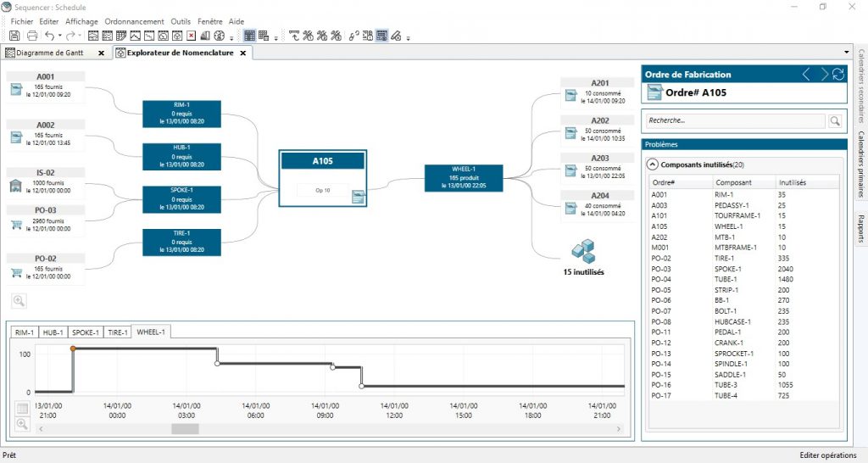
Task: Go to previous order with left chevron
Action: [x=807, y=75]
